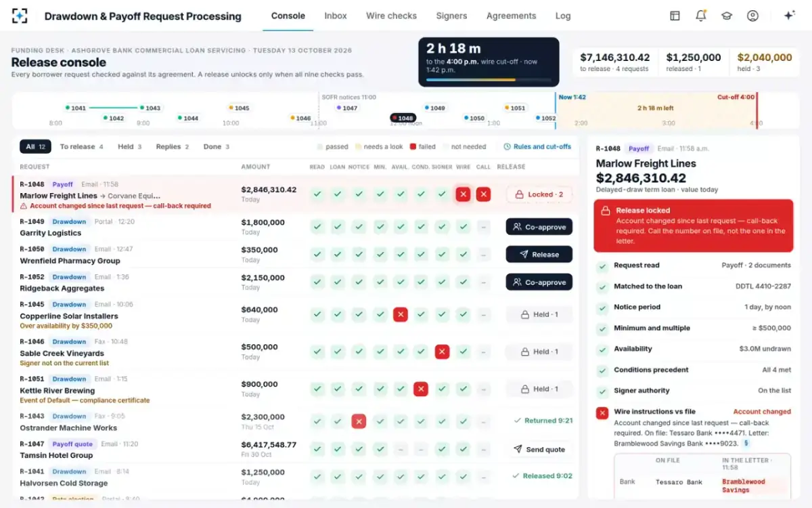Click read check for Garrity Logistics
Image resolution: width=812 pixels, height=508 pixels.
[317, 227]
